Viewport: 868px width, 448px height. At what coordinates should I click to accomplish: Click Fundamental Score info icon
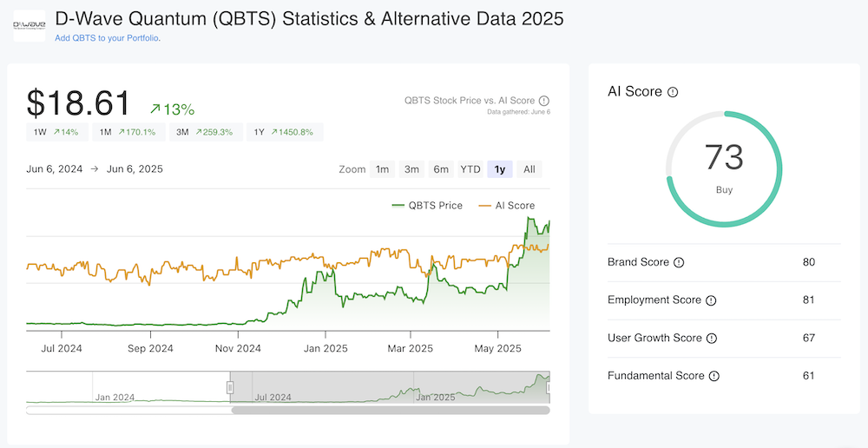(714, 376)
